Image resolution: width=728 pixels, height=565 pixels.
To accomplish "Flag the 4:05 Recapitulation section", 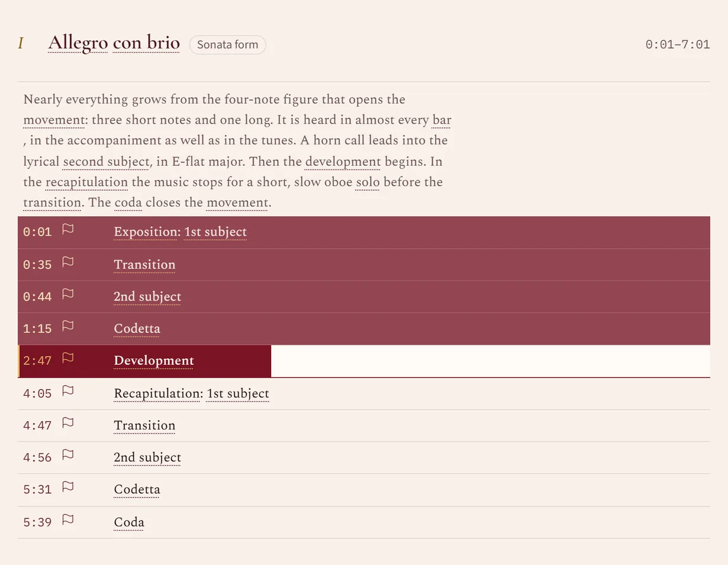I will pos(68,390).
